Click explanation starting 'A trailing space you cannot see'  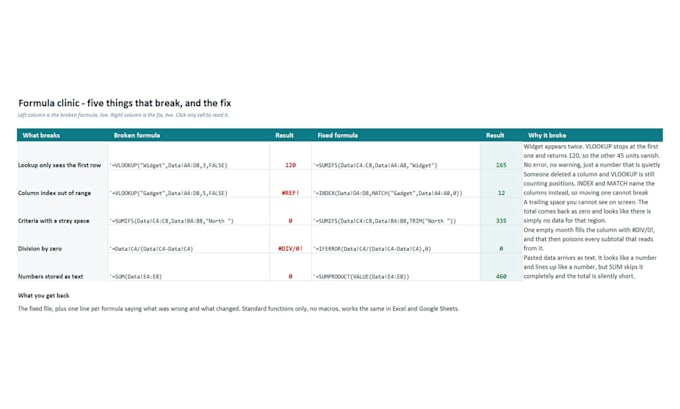[587, 211]
